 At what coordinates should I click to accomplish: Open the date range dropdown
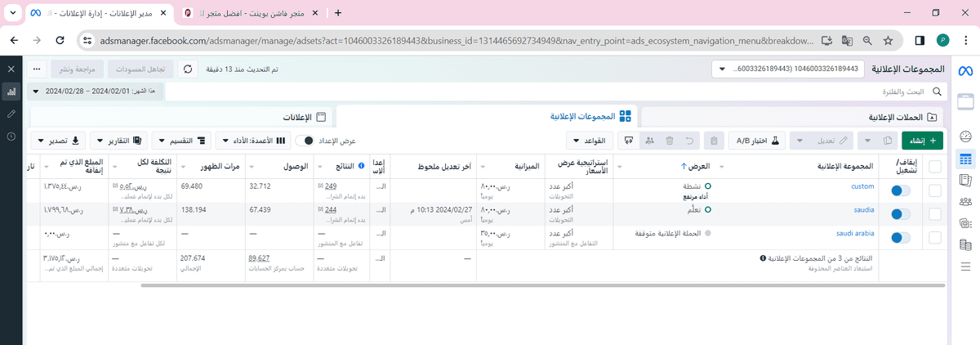[80, 92]
